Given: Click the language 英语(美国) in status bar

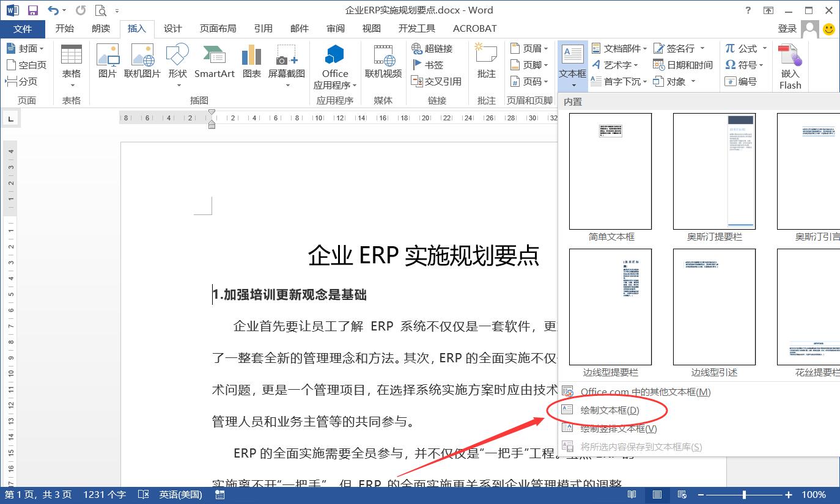Looking at the screenshot, I should click(x=180, y=495).
